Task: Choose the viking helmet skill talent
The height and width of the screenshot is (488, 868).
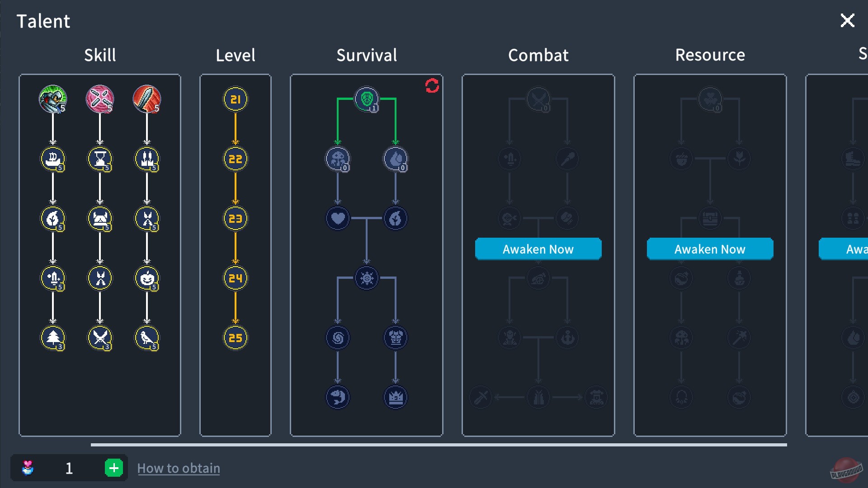Action: click(x=100, y=219)
